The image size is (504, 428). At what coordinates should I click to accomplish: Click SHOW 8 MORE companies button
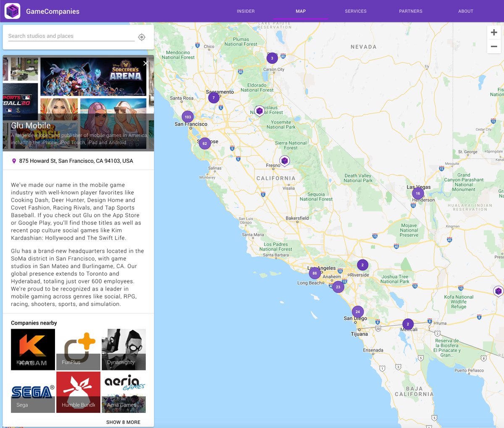(123, 422)
